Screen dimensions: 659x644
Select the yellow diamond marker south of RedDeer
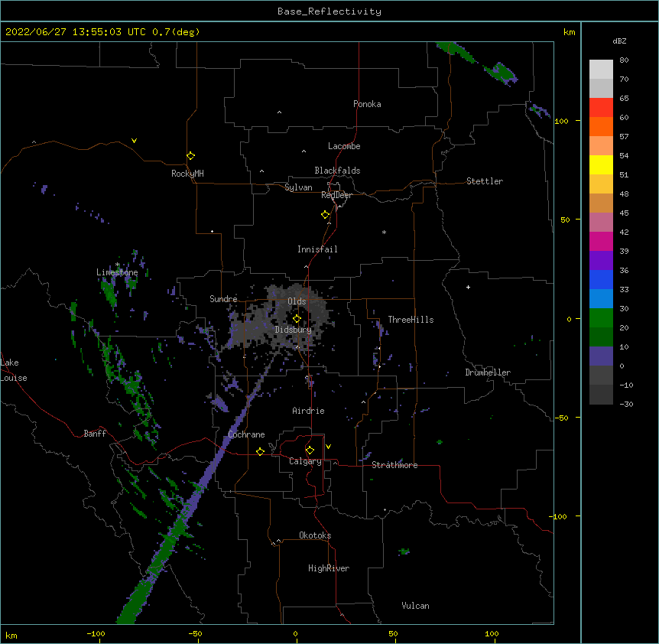[x=326, y=215]
